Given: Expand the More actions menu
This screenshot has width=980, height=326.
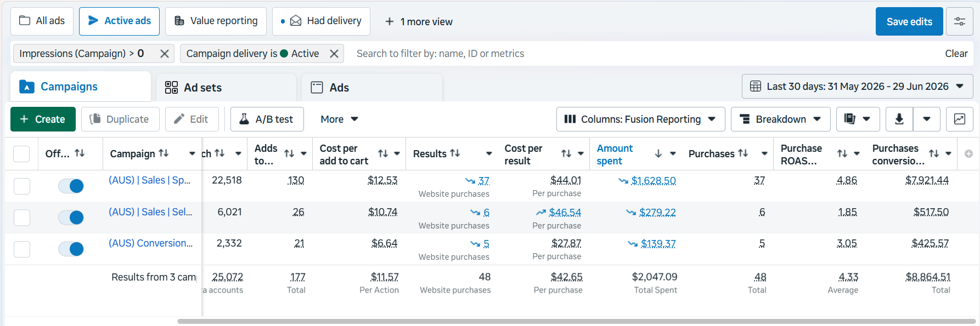Looking at the screenshot, I should (339, 119).
